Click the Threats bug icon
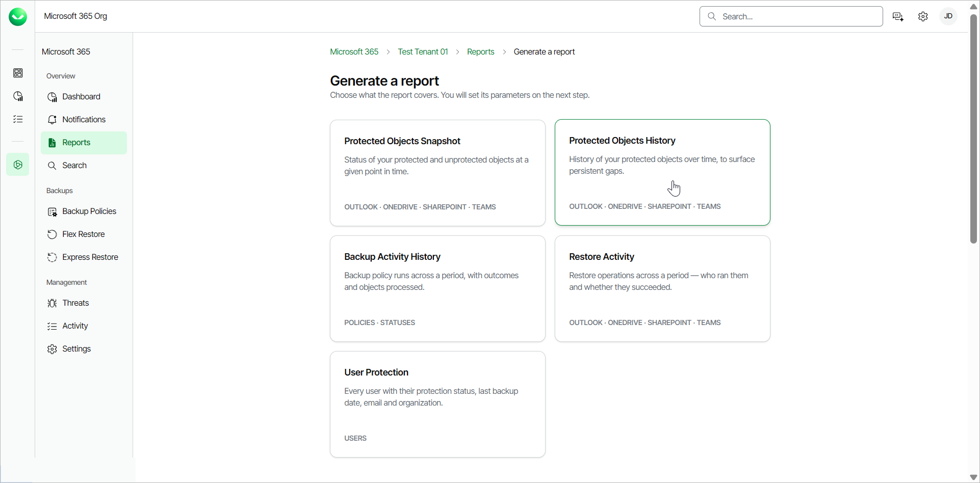Image resolution: width=980 pixels, height=483 pixels. coord(52,303)
